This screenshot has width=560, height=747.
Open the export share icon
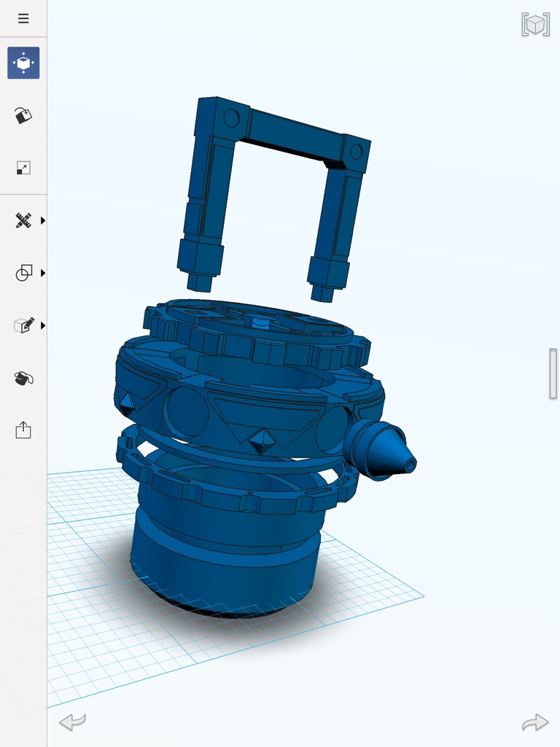point(23,430)
